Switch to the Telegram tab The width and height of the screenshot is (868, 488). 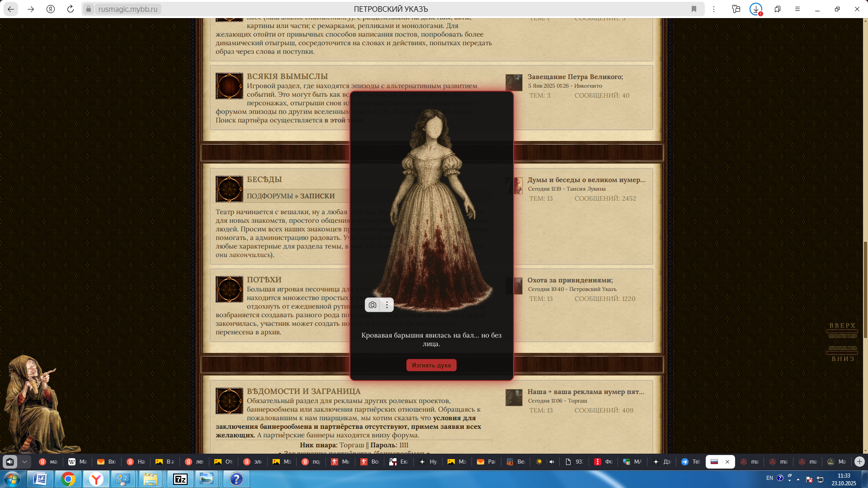coord(690,462)
